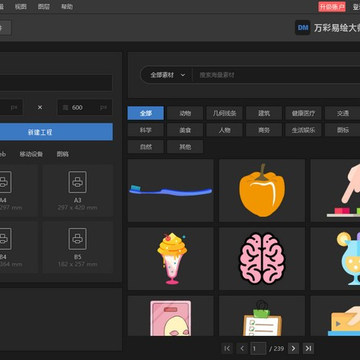
Task: Select the B5 paper preset icon
Action: [x=77, y=239]
